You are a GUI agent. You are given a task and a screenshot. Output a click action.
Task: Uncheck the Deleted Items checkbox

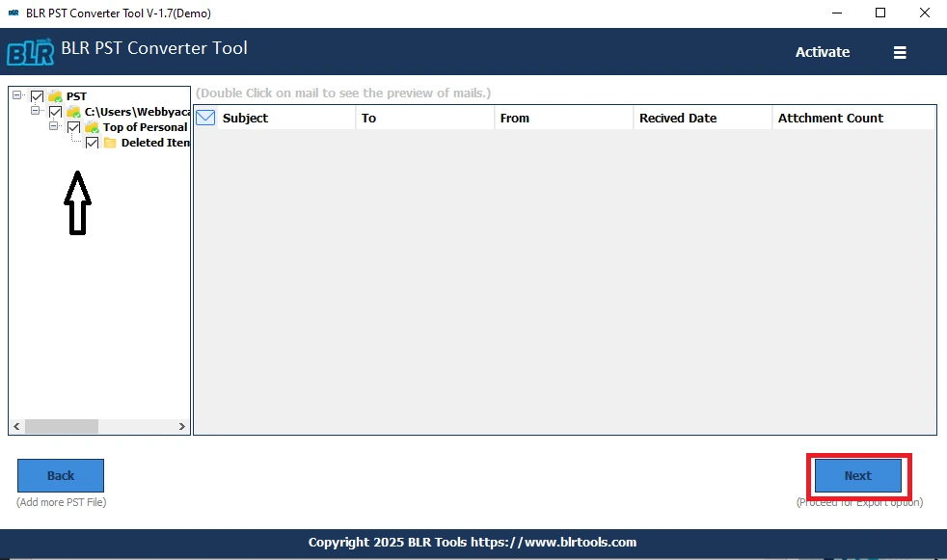pos(92,142)
